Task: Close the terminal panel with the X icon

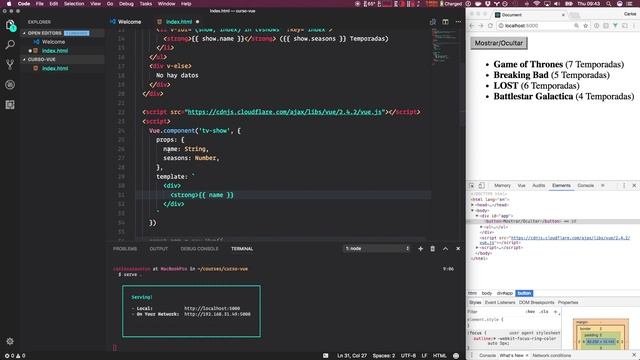Action: pyautogui.click(x=458, y=249)
